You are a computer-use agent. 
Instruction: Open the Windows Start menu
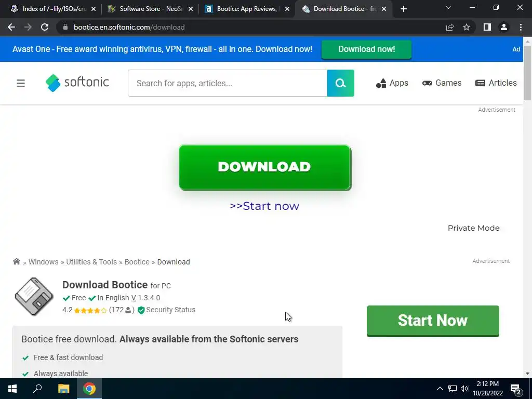pos(12,389)
